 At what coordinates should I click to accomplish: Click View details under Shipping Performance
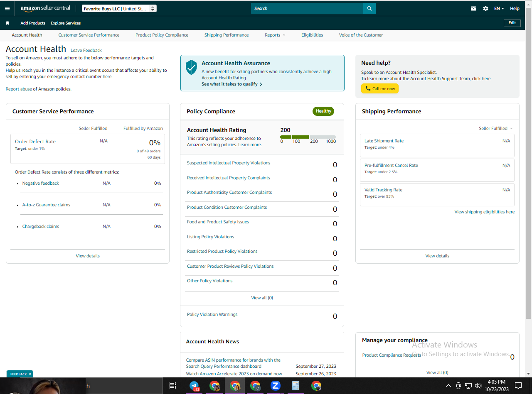[437, 256]
